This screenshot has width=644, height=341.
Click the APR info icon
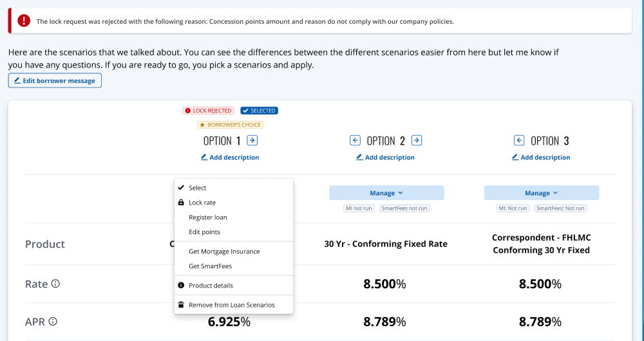click(x=53, y=321)
